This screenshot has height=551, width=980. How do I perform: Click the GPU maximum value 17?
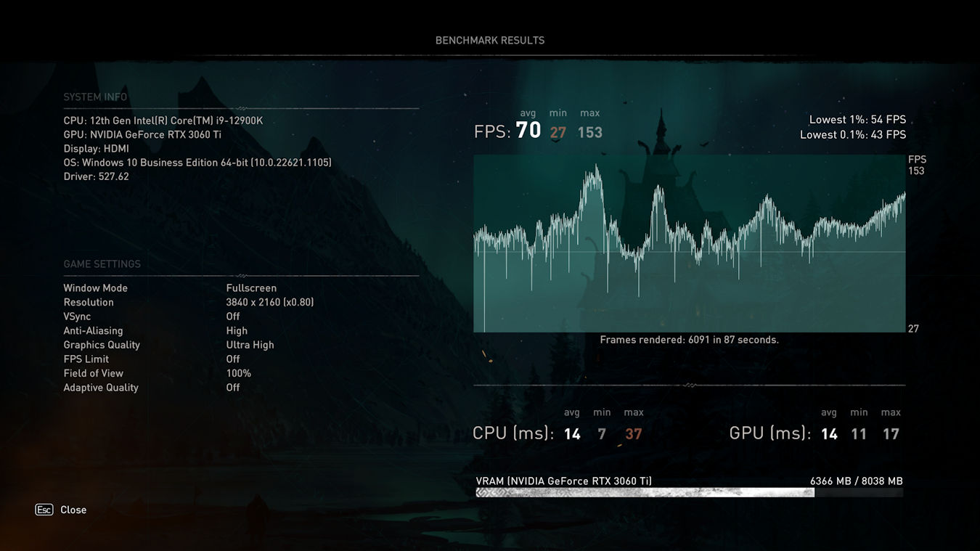[891, 434]
